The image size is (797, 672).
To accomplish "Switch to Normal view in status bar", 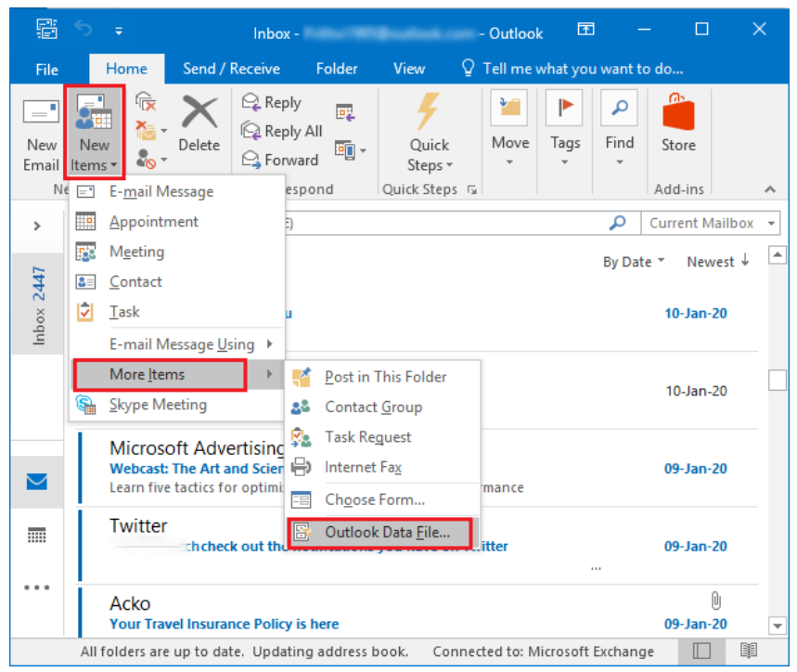I will tap(701, 652).
